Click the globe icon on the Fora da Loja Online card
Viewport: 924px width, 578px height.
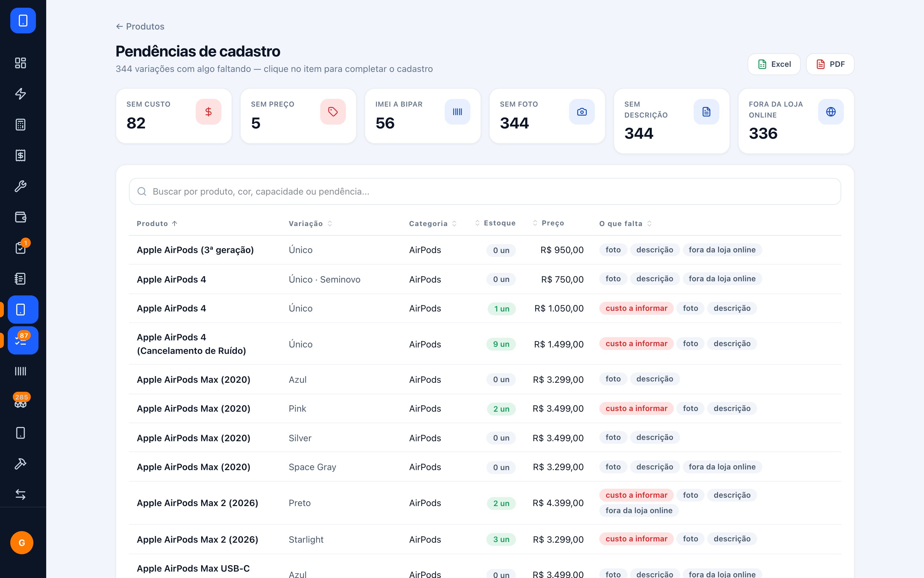[x=831, y=112]
